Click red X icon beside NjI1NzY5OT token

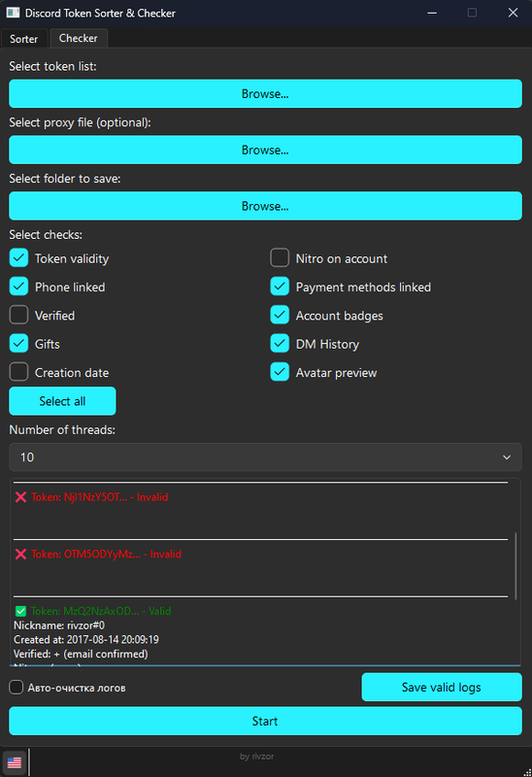(20, 497)
